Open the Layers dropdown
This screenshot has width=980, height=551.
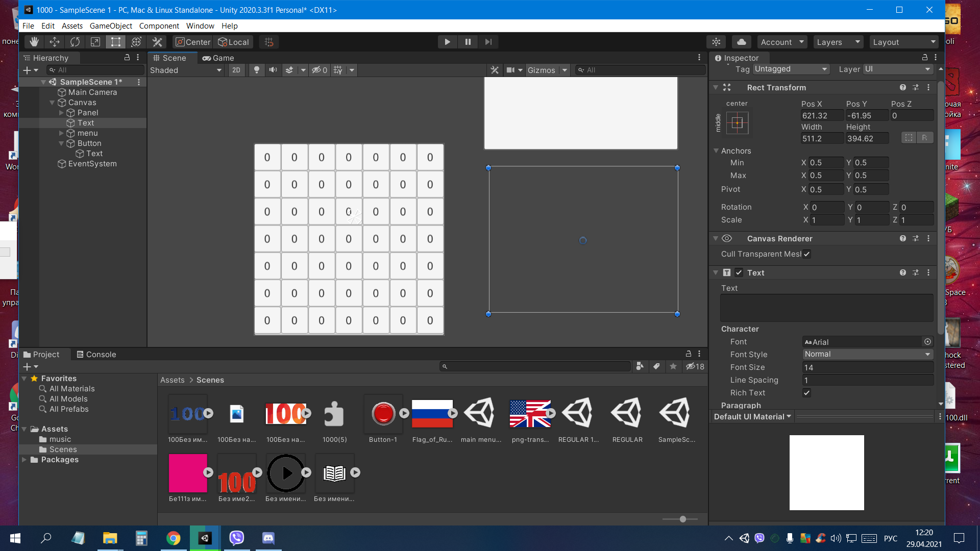[x=838, y=42]
